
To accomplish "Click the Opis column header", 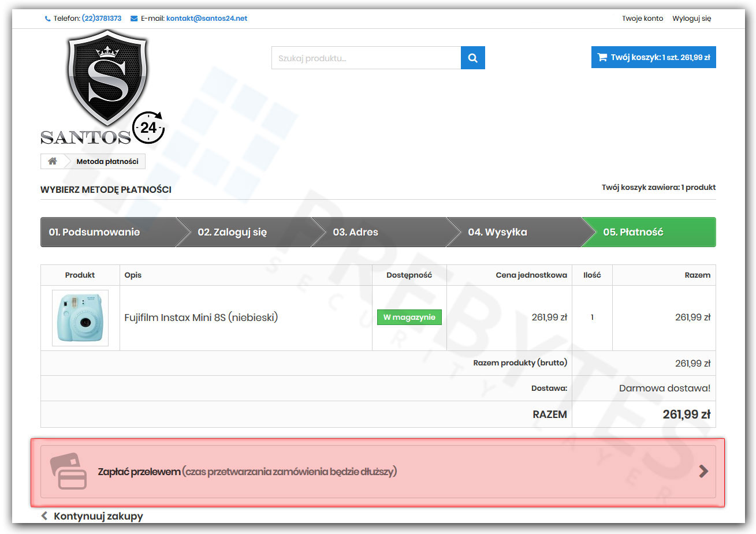I will coord(133,275).
